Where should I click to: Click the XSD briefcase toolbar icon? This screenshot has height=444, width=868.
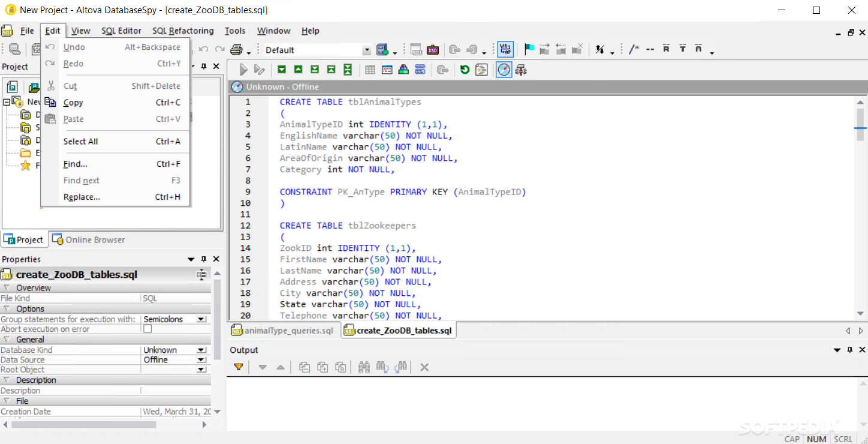pyautogui.click(x=433, y=50)
